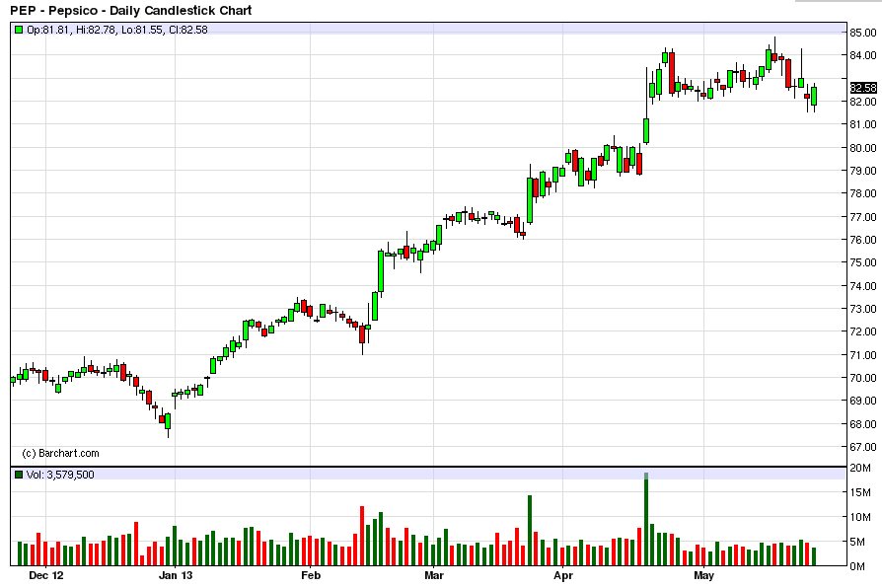Click the 81.00 price axis label

(x=863, y=124)
